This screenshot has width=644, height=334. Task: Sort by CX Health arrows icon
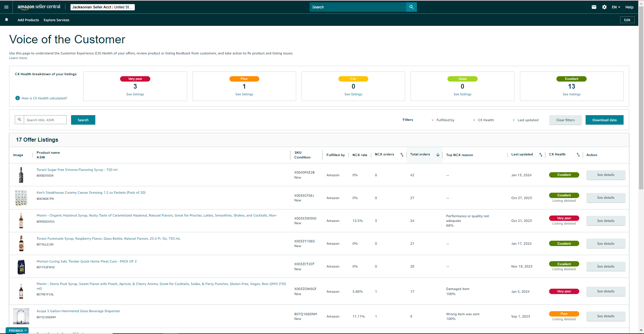pos(578,155)
